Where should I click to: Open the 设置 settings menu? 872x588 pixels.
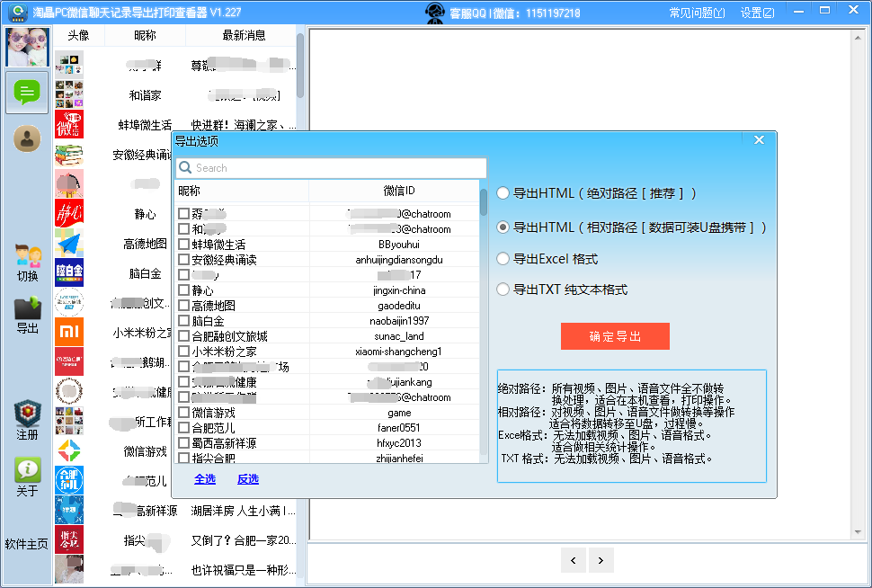pos(757,13)
